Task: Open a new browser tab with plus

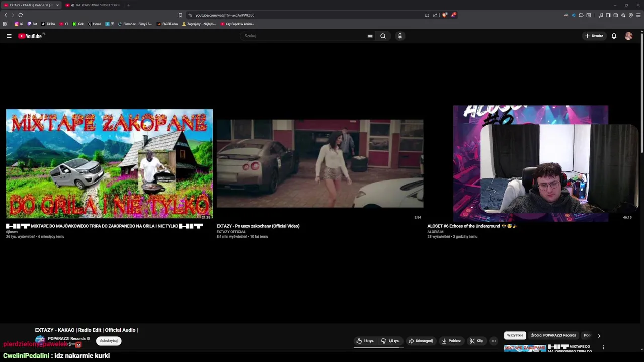Action: click(x=128, y=5)
